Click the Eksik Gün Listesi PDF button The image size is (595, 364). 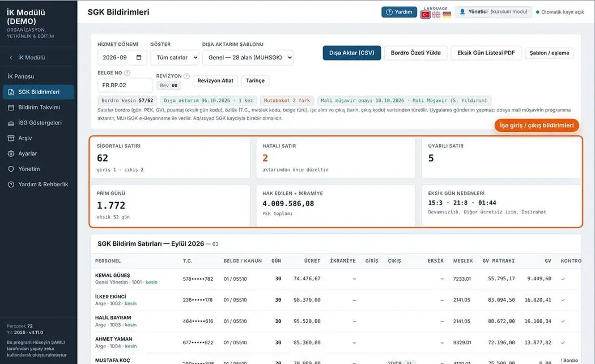tap(486, 53)
